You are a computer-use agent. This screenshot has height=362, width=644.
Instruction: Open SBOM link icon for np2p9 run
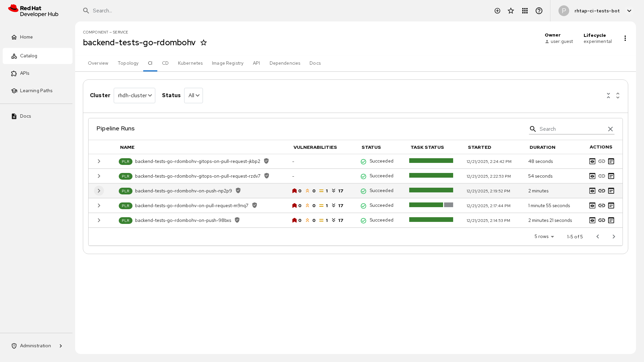click(x=602, y=191)
